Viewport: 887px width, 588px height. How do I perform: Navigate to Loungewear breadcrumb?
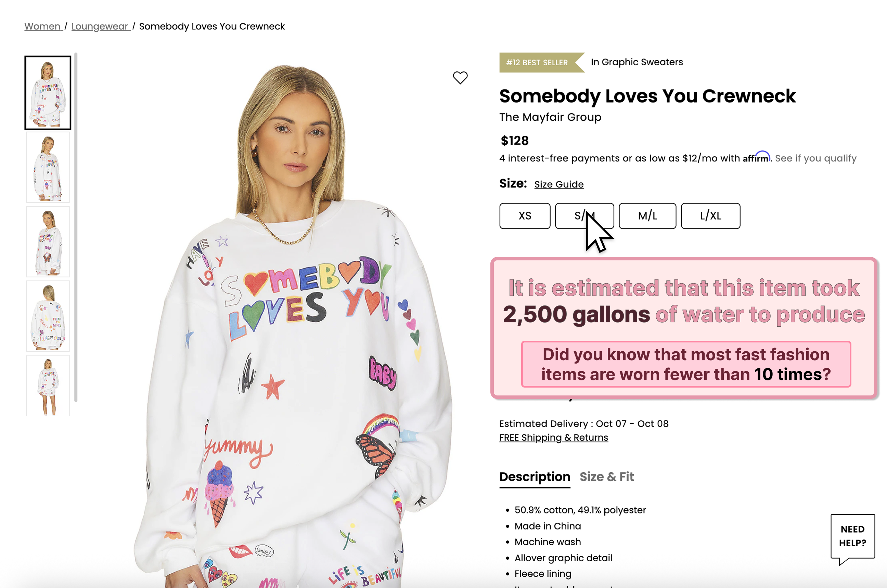(x=100, y=26)
